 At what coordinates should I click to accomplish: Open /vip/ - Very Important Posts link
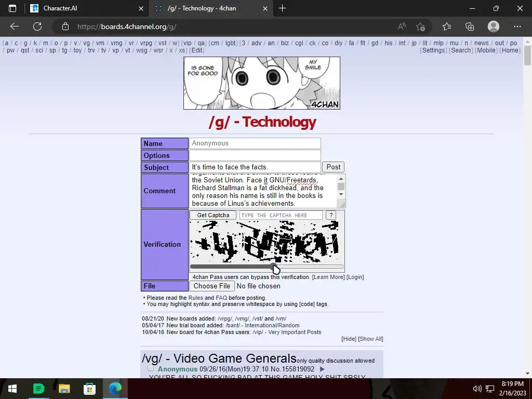(x=287, y=332)
